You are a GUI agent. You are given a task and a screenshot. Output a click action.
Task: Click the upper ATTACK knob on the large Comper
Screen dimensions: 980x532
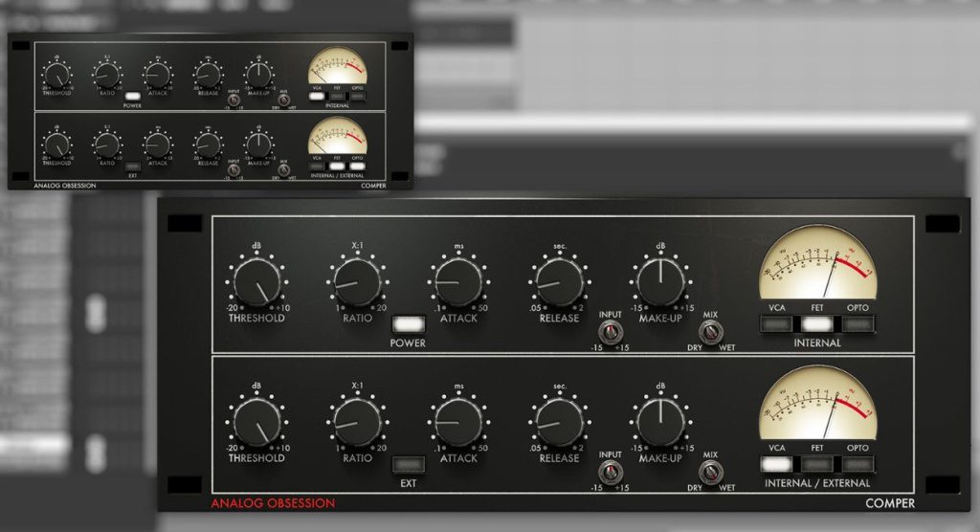pos(458,282)
